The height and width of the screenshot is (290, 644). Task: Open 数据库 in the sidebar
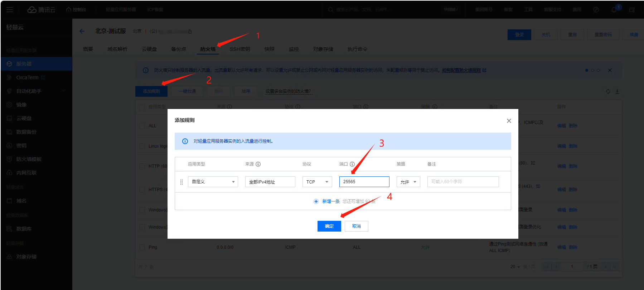click(24, 229)
